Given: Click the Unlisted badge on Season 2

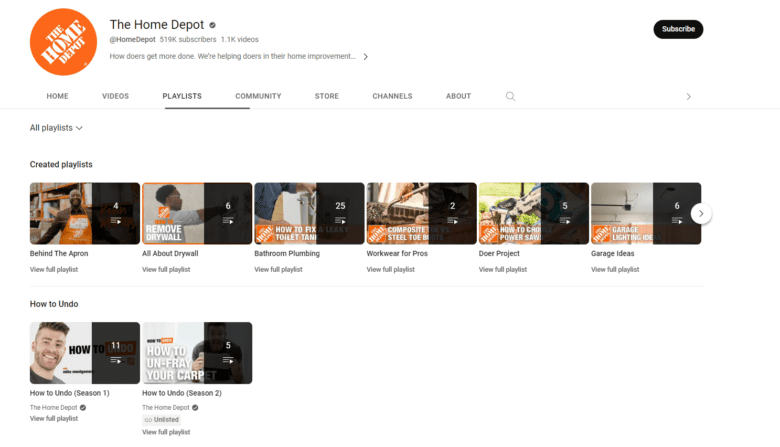Looking at the screenshot, I should tap(161, 420).
